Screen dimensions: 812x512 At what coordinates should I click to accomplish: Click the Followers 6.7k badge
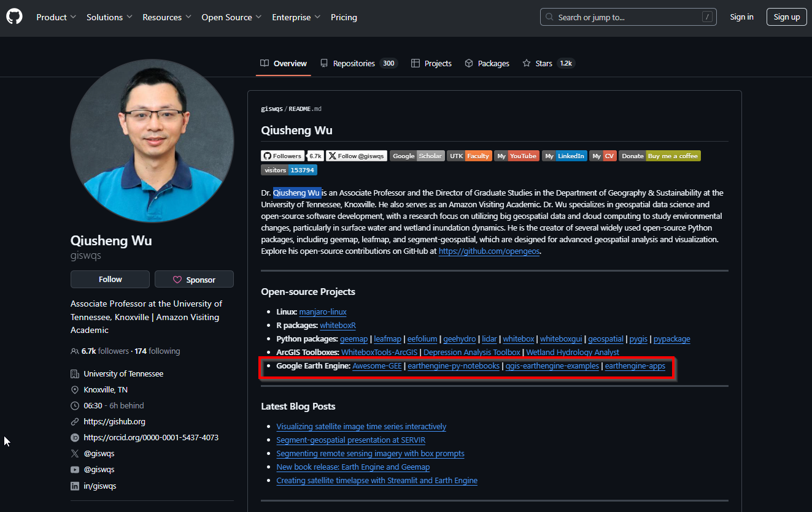(x=292, y=156)
